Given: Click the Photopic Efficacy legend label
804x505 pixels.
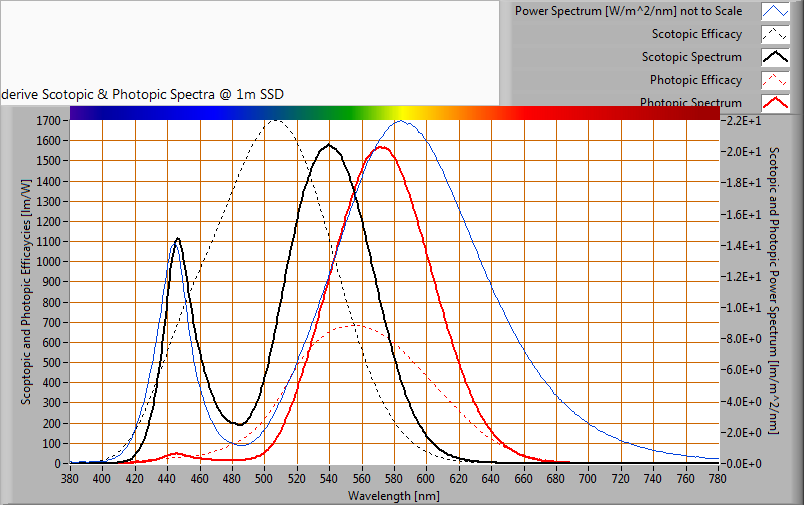Looking at the screenshot, I should tap(695, 80).
